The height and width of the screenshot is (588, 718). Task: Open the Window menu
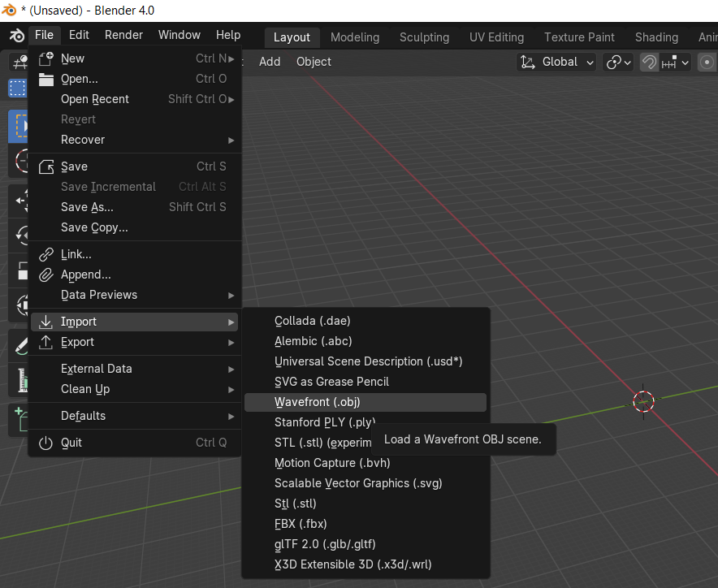pos(179,35)
